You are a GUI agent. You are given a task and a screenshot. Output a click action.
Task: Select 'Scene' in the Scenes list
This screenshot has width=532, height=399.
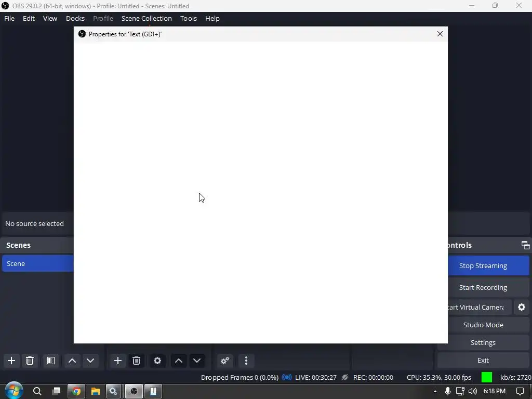[x=38, y=263]
